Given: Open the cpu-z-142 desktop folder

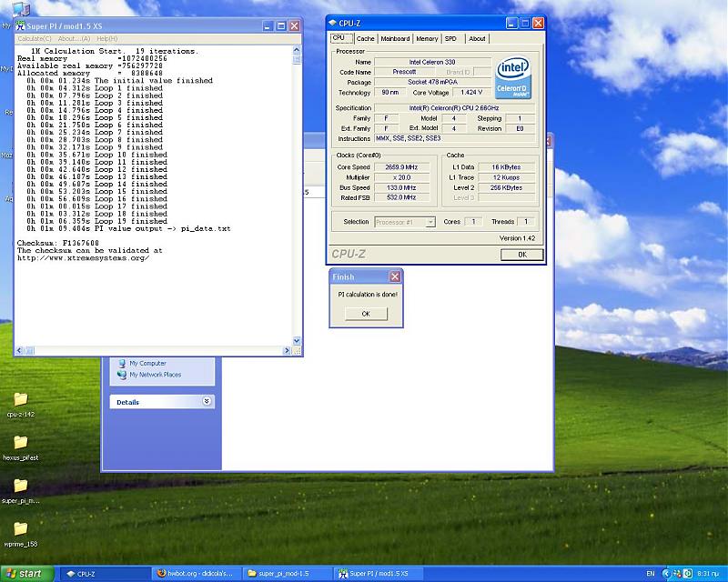Looking at the screenshot, I should pyautogui.click(x=20, y=400).
